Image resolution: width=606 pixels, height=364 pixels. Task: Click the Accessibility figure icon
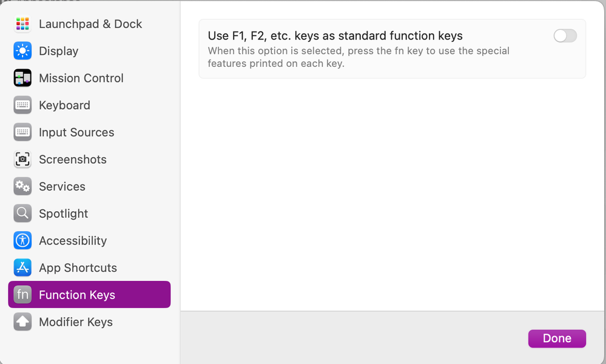click(x=22, y=241)
